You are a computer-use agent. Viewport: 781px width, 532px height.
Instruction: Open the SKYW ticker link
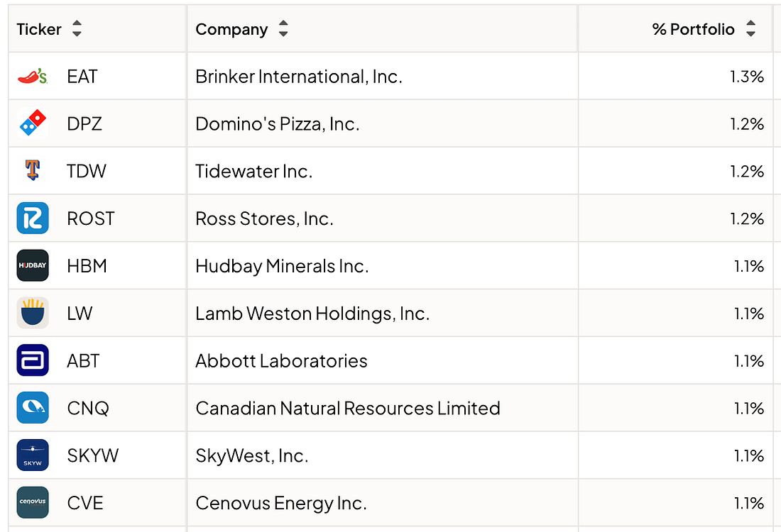[x=92, y=455]
